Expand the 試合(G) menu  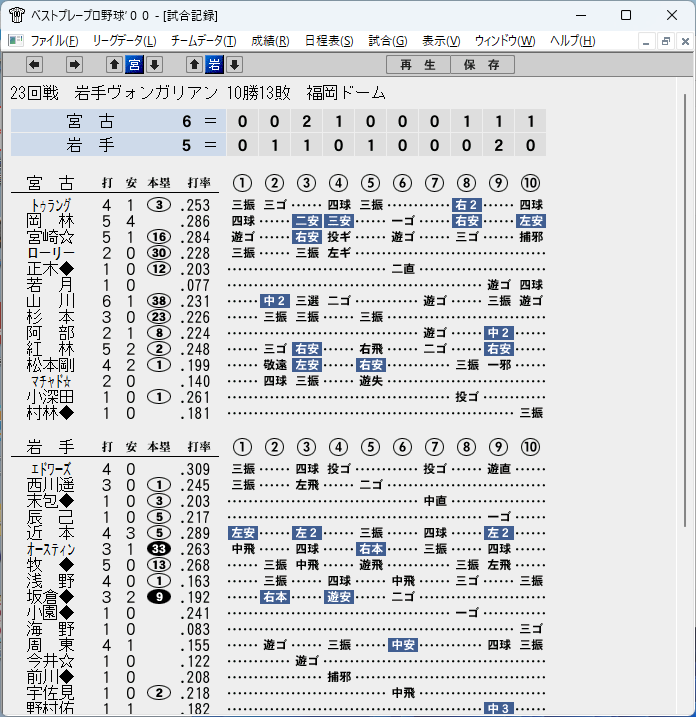pos(388,41)
